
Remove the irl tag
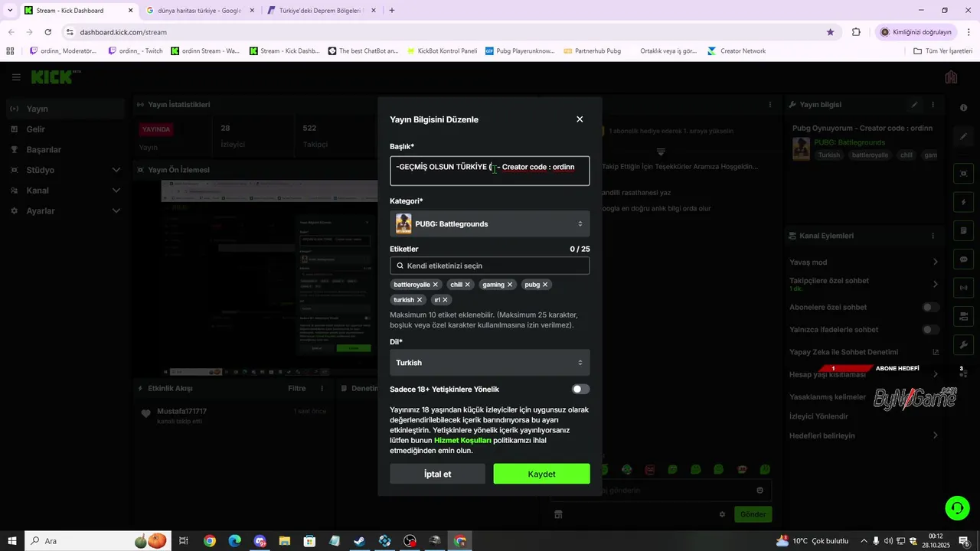tap(445, 300)
